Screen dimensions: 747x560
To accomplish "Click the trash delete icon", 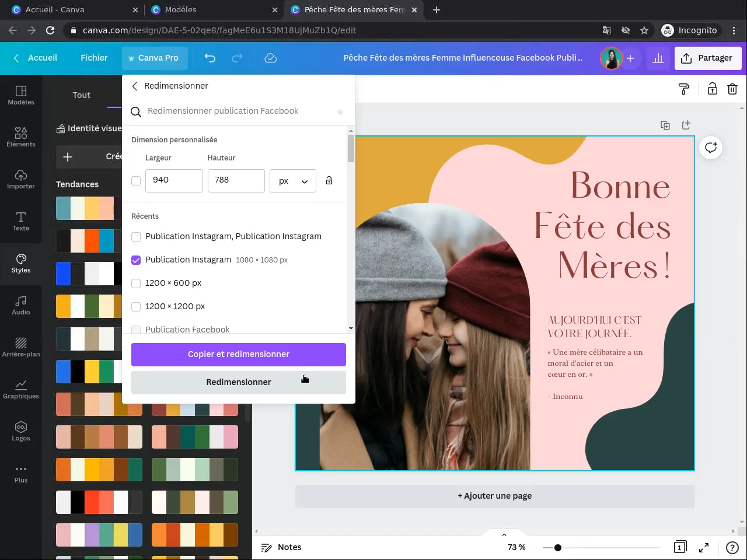I will click(x=732, y=89).
